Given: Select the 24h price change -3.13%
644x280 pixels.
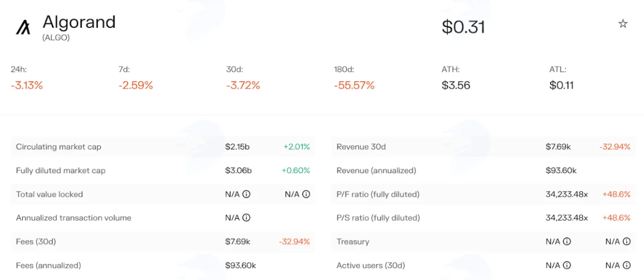Looking at the screenshot, I should [27, 85].
